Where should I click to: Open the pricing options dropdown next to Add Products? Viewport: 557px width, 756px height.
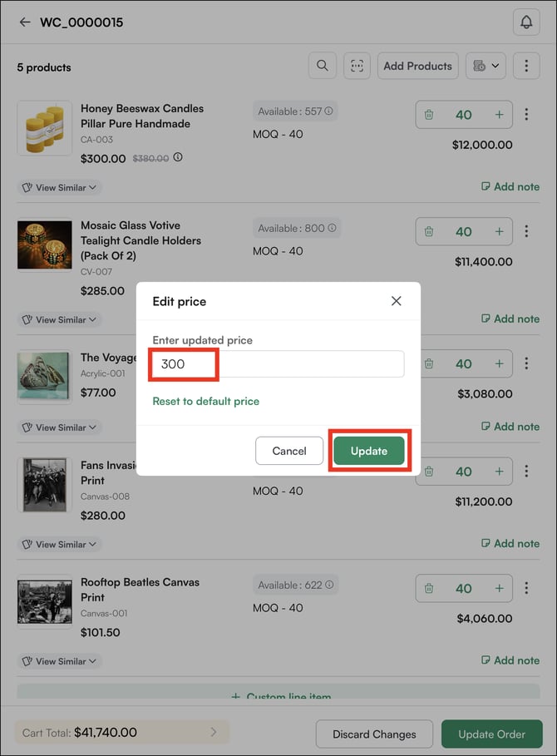pos(486,66)
